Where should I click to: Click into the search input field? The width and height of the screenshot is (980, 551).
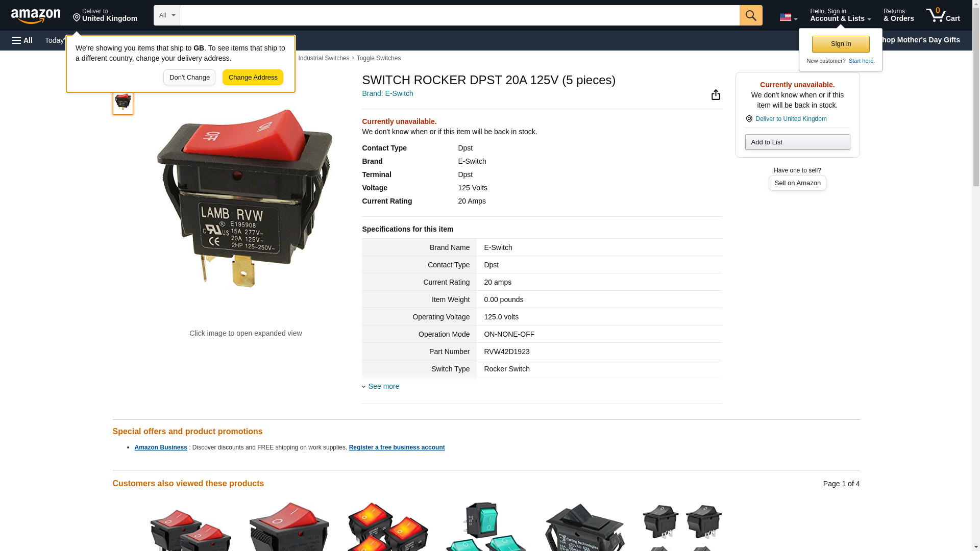tap(459, 15)
